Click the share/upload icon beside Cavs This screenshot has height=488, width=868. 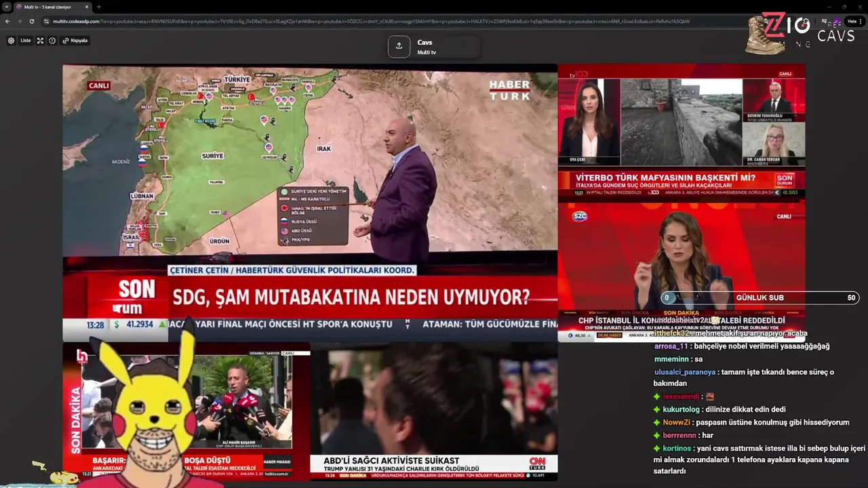(399, 46)
